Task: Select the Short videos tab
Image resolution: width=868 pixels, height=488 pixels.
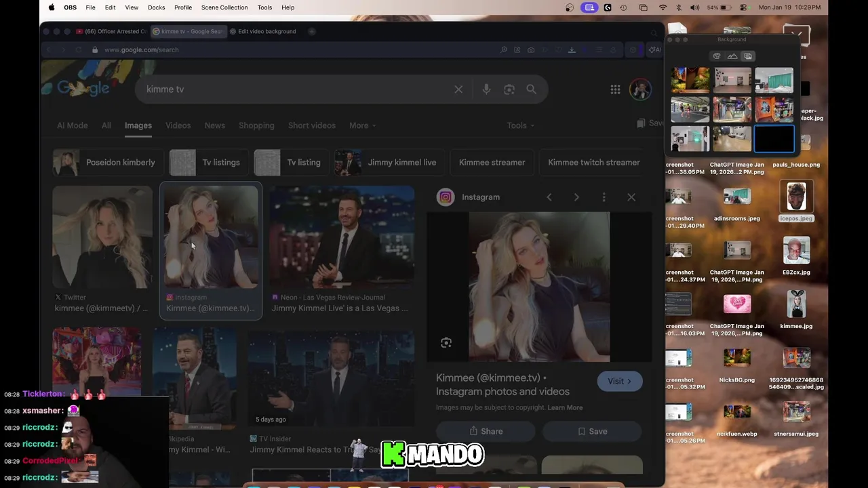Action: [312, 125]
